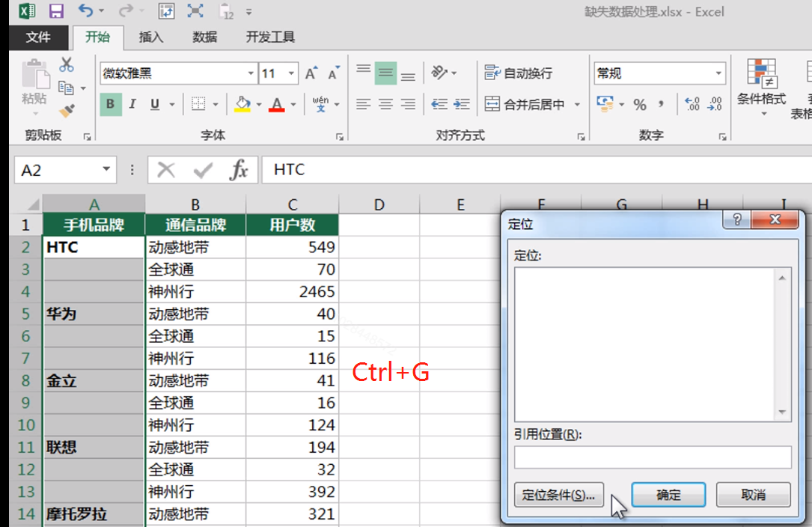
Task: Decrease font size with smaller A icon
Action: [334, 73]
